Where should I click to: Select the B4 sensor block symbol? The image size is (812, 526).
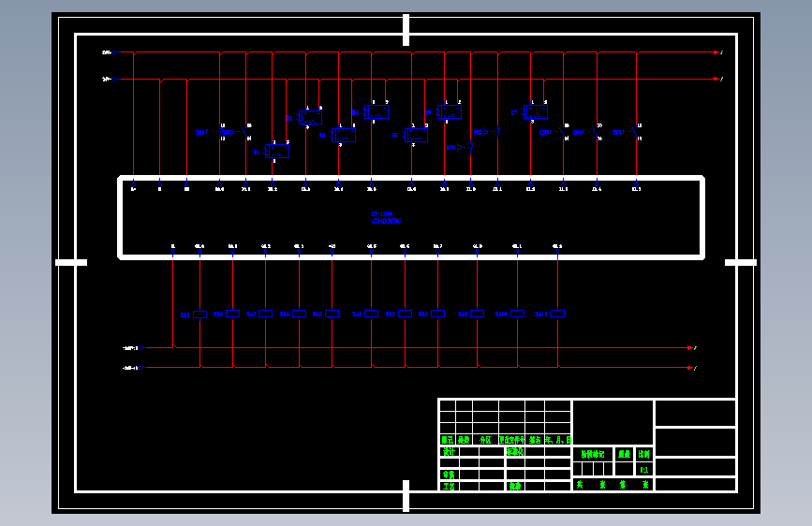376,111
